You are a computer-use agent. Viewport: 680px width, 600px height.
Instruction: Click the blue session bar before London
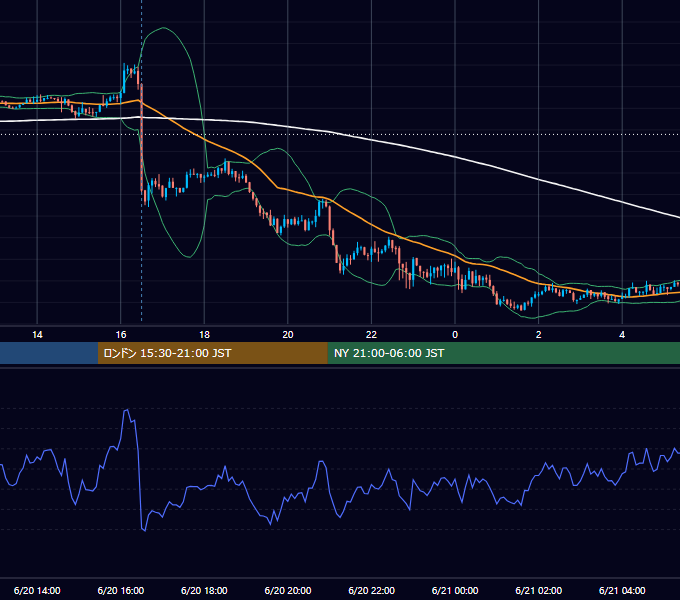pos(49,353)
